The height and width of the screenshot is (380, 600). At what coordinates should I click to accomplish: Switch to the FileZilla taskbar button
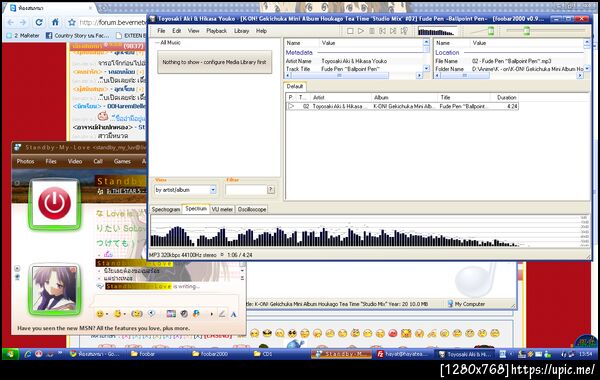tap(404, 354)
